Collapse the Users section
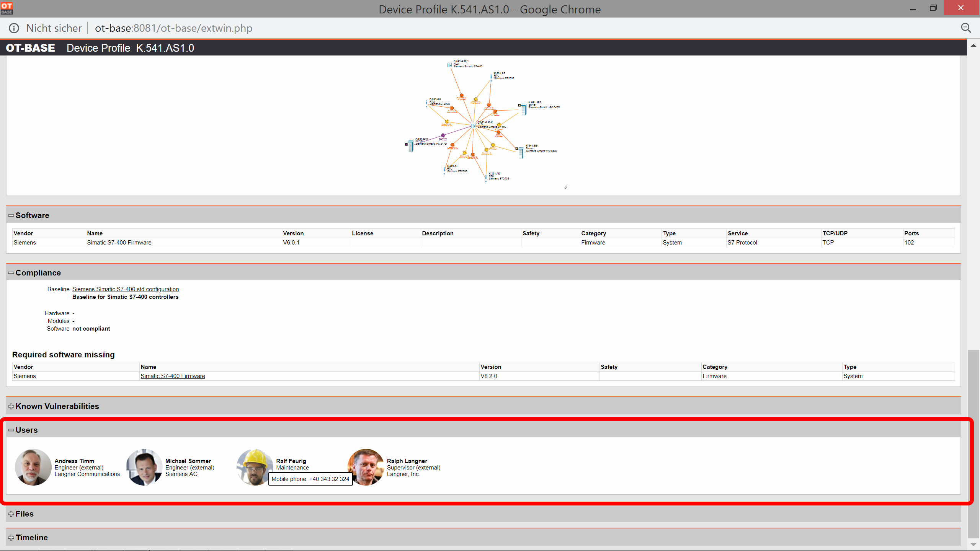The height and width of the screenshot is (551, 980). (11, 430)
